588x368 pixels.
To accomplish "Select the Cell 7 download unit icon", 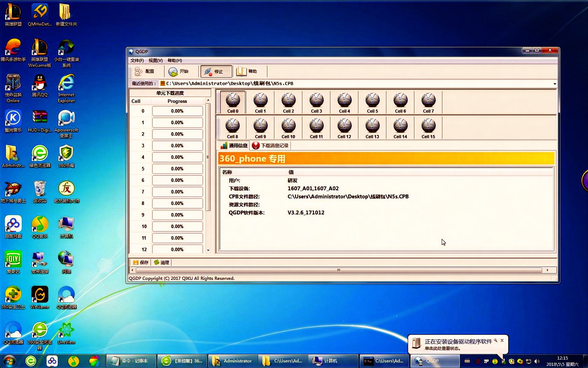I will (428, 102).
